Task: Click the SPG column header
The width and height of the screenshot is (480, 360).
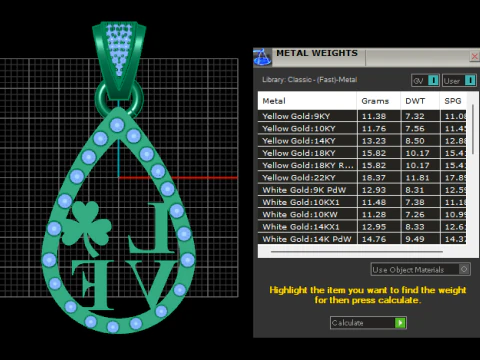Action: point(453,101)
